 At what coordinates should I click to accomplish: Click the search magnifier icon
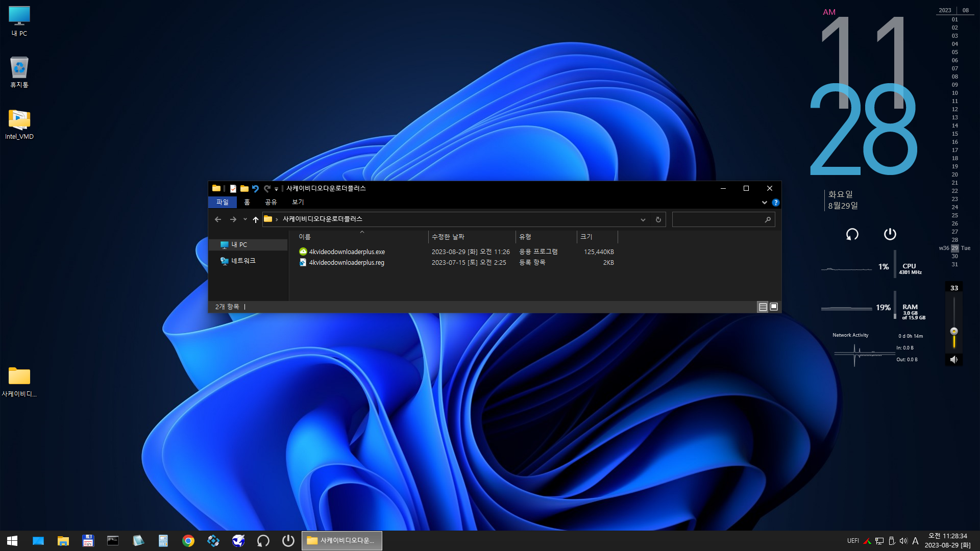pos(768,219)
